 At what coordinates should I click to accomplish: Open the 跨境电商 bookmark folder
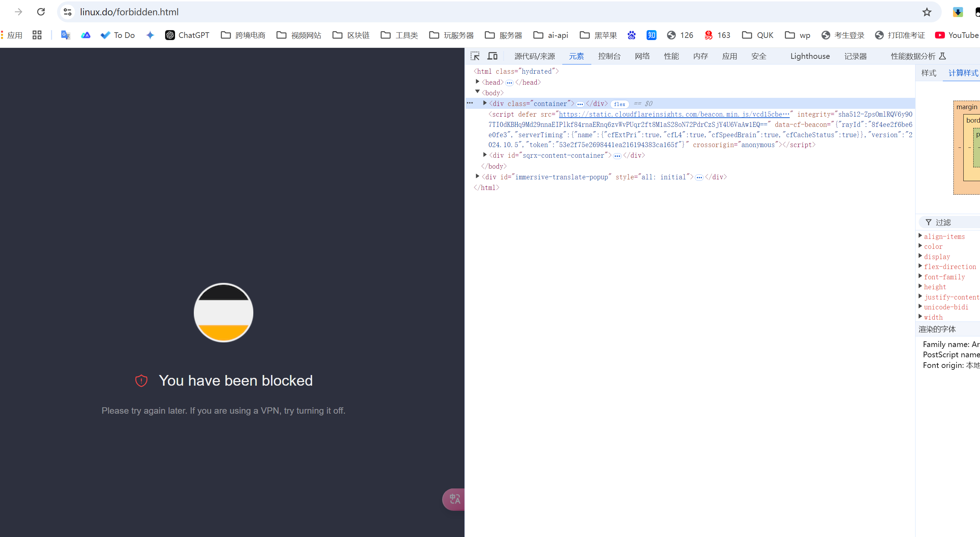243,35
